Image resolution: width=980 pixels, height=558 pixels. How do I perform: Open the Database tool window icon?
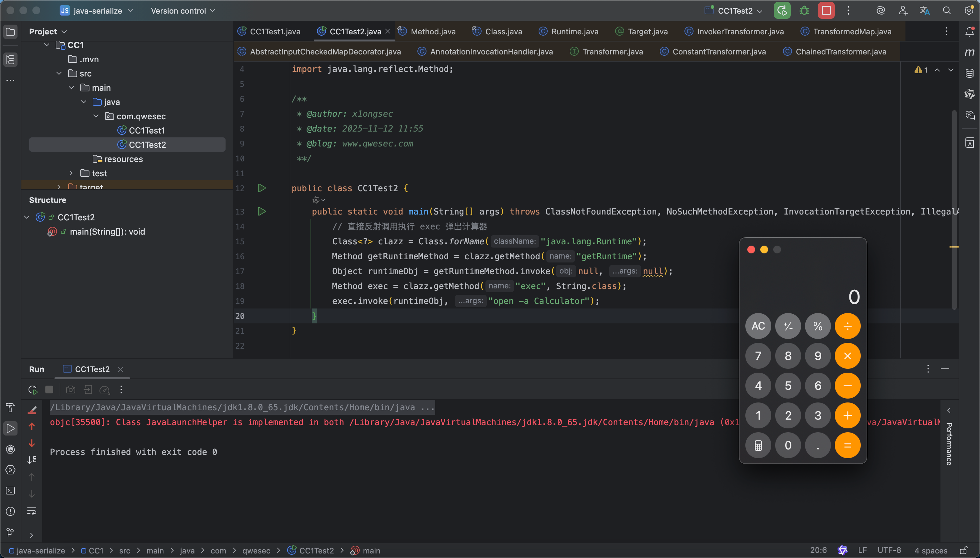pos(969,73)
